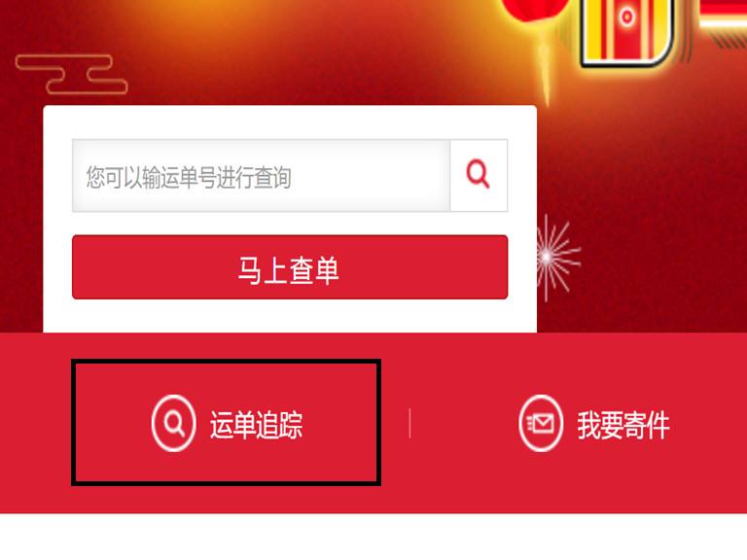Click the circled magnifier icon for 运单追踪
The image size is (747, 560).
click(173, 423)
